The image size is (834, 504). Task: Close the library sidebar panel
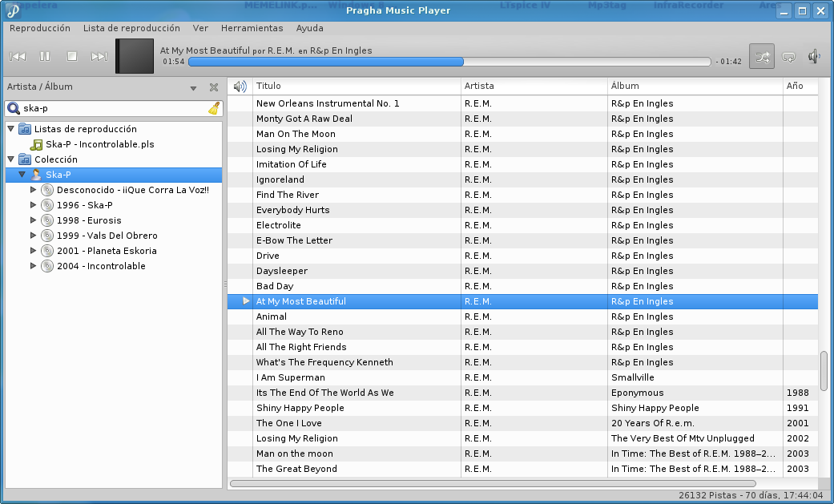[x=214, y=87]
